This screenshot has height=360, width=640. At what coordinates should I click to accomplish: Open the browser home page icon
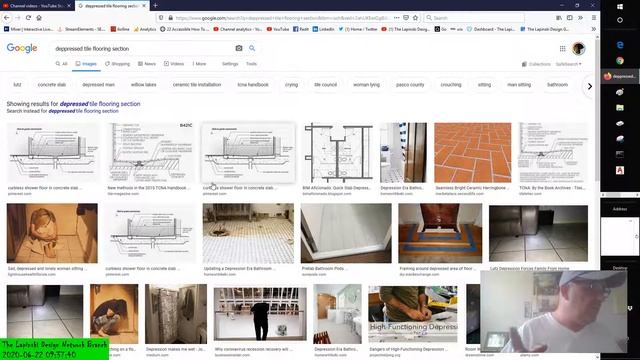point(39,18)
